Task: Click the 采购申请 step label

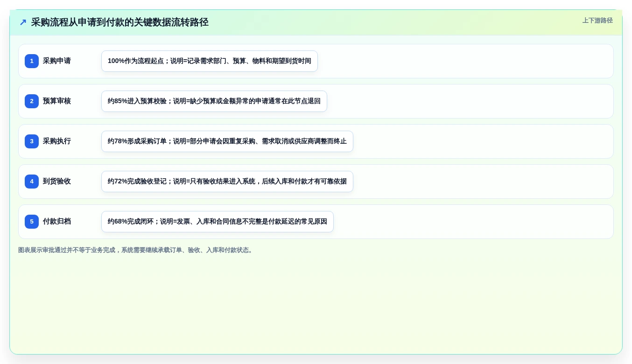Action: point(57,61)
